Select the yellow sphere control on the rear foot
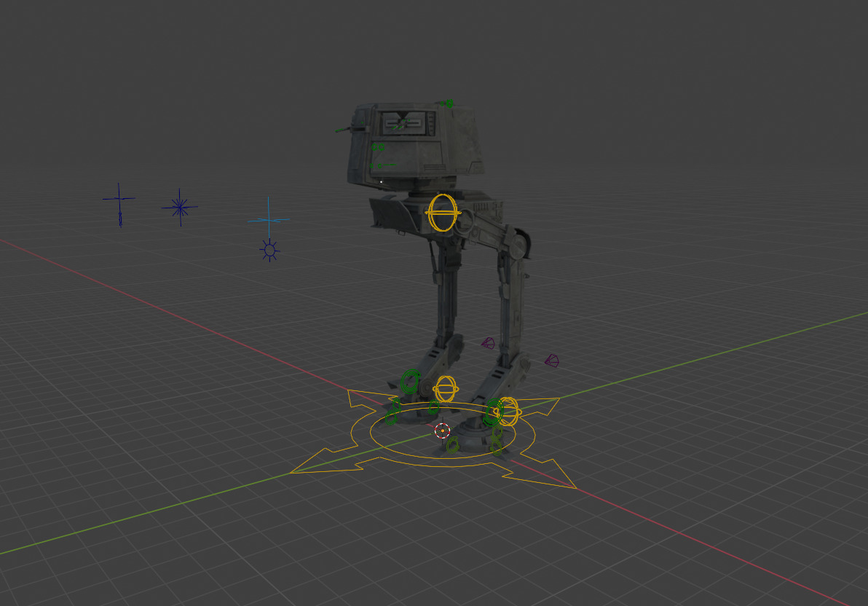 click(x=446, y=389)
